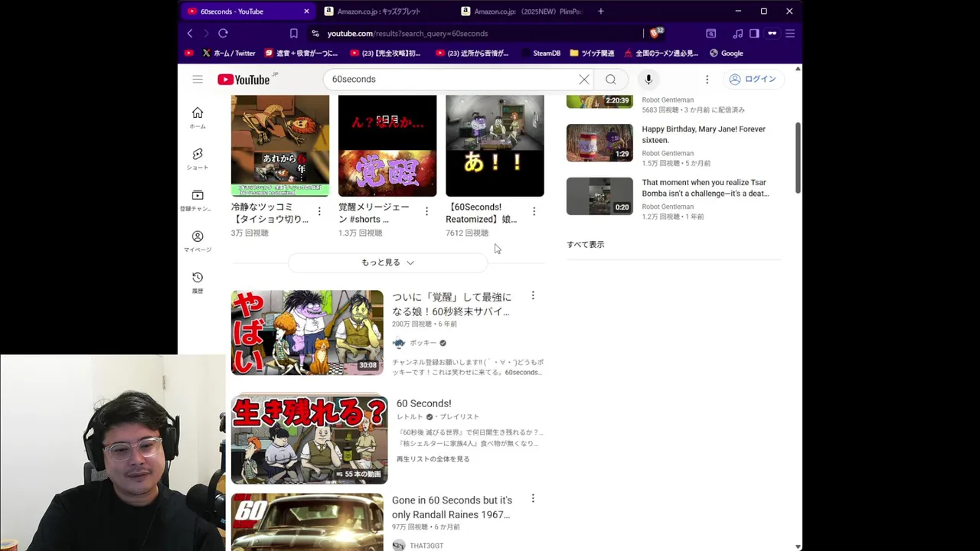Image resolution: width=980 pixels, height=551 pixels.
Task: Play the 覚醒 short thumbnail
Action: tap(387, 145)
